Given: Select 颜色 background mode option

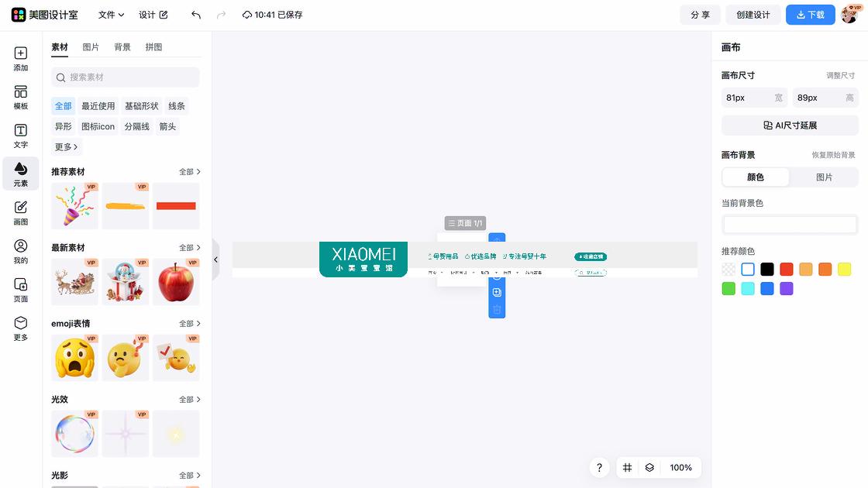Looking at the screenshot, I should (x=756, y=177).
